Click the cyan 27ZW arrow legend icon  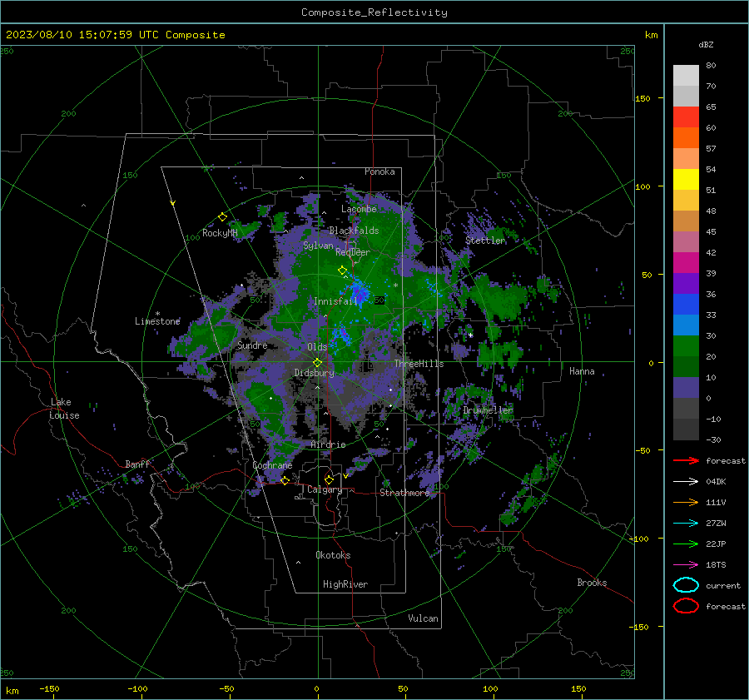[x=686, y=524]
